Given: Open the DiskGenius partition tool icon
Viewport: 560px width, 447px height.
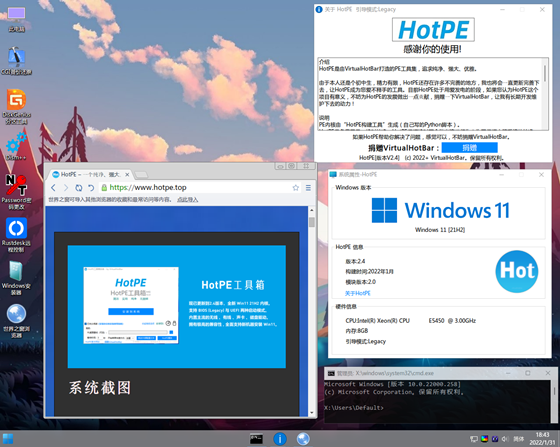Looking at the screenshot, I should pos(16,106).
